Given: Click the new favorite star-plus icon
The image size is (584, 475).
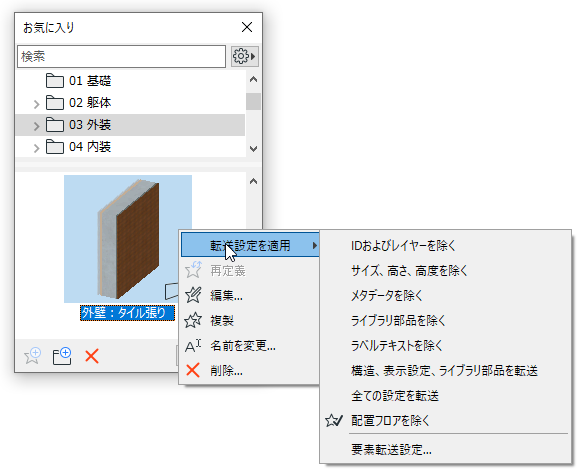Looking at the screenshot, I should 32,356.
